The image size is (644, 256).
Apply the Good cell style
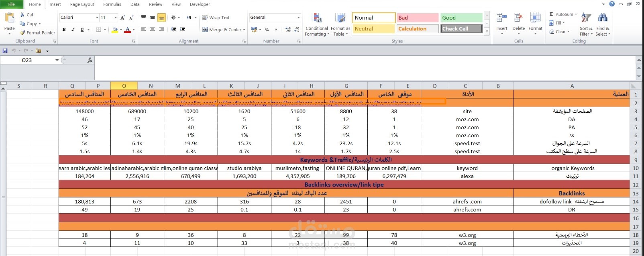(x=461, y=18)
